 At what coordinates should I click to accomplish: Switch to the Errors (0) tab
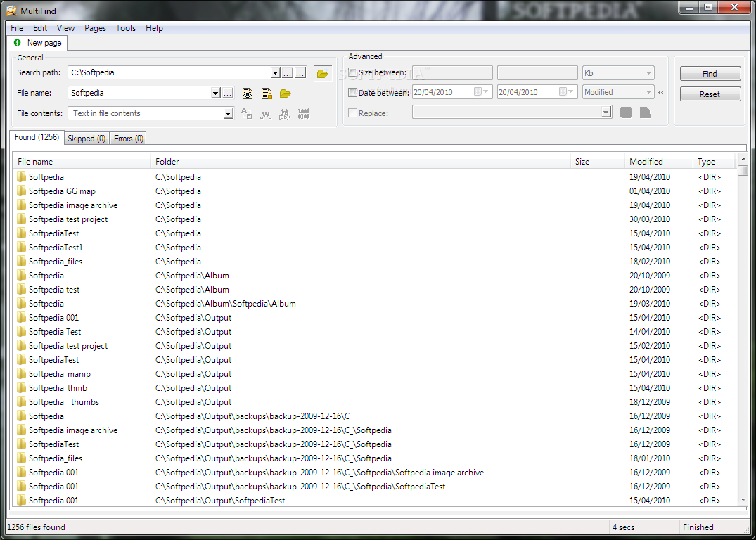click(128, 139)
